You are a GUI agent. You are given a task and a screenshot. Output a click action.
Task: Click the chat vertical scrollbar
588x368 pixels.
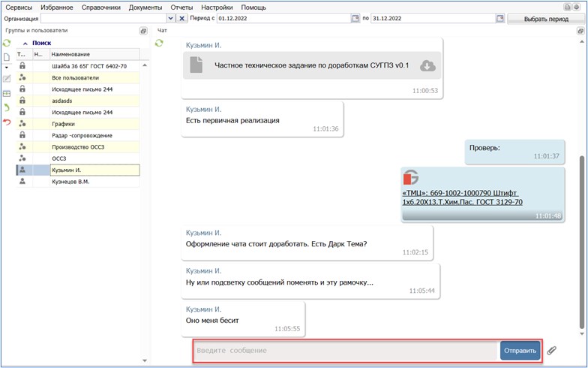582,240
